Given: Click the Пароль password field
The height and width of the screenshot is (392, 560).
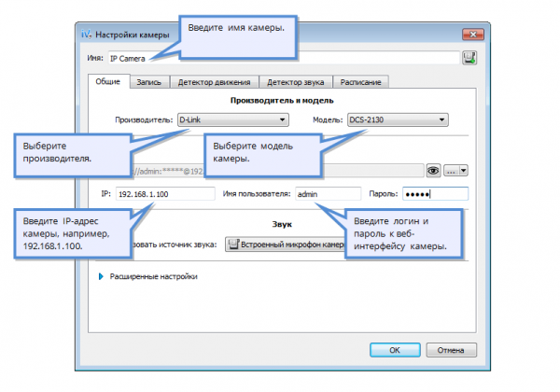Looking at the screenshot, I should tap(435, 194).
